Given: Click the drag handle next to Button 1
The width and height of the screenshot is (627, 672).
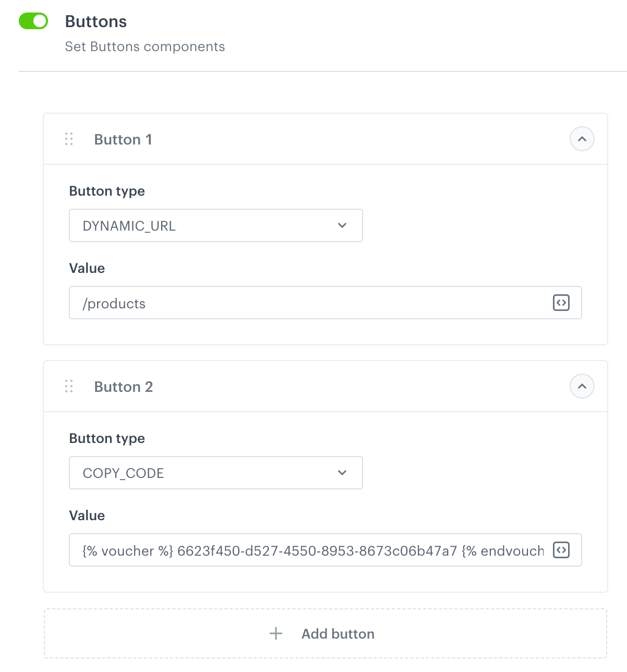Looking at the screenshot, I should coord(68,139).
